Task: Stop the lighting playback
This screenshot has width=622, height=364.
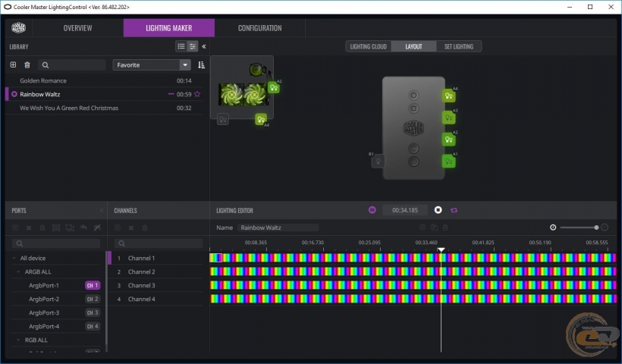Action: tap(438, 210)
